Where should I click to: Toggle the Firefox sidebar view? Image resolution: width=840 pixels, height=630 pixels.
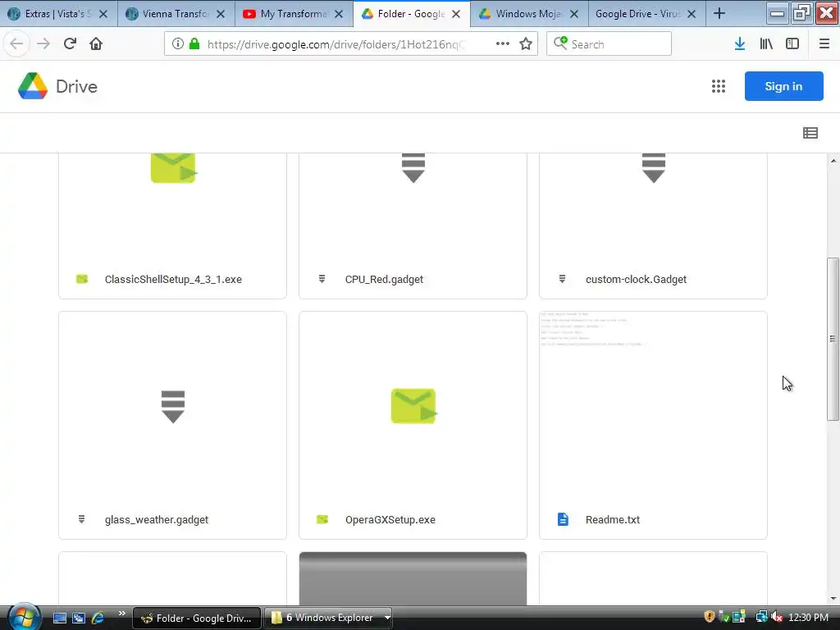click(x=792, y=44)
